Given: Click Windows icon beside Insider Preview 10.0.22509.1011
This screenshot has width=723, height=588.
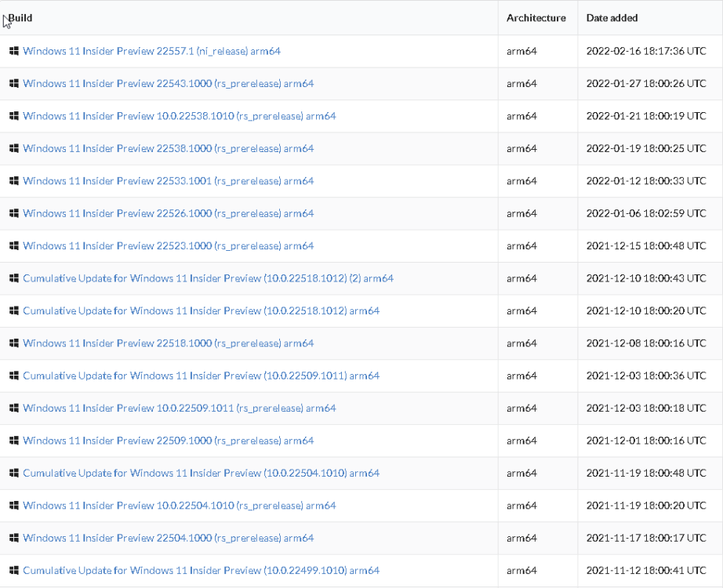Looking at the screenshot, I should tap(14, 408).
